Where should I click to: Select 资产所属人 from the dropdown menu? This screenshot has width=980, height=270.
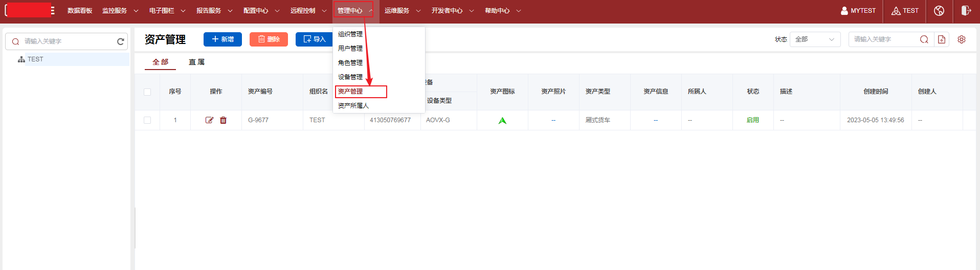[353, 106]
